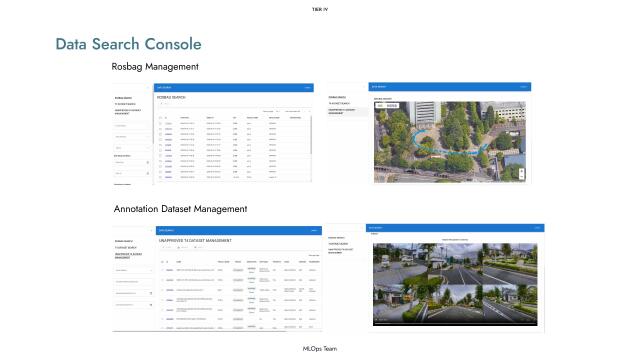Switch map view to Map mode
The width and height of the screenshot is (640, 360).
[x=380, y=106]
